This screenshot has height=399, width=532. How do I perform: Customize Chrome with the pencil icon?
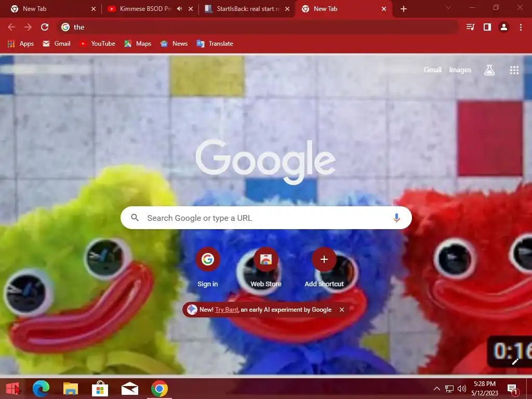point(515,362)
